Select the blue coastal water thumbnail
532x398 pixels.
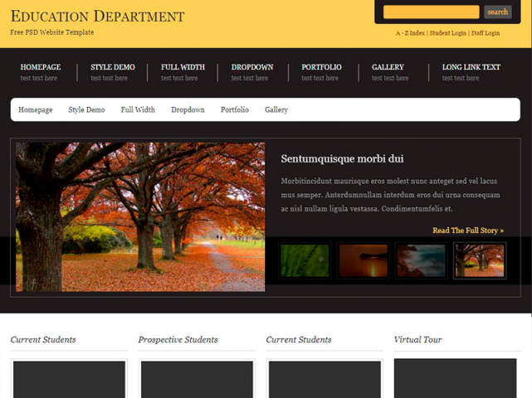tap(421, 260)
